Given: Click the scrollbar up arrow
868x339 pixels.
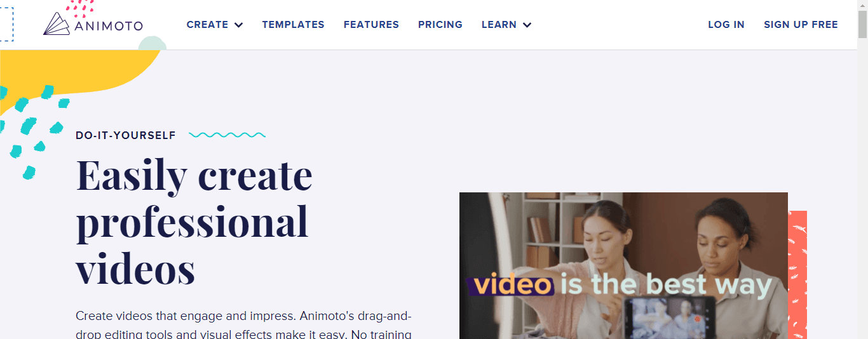Looking at the screenshot, I should tap(862, 5).
